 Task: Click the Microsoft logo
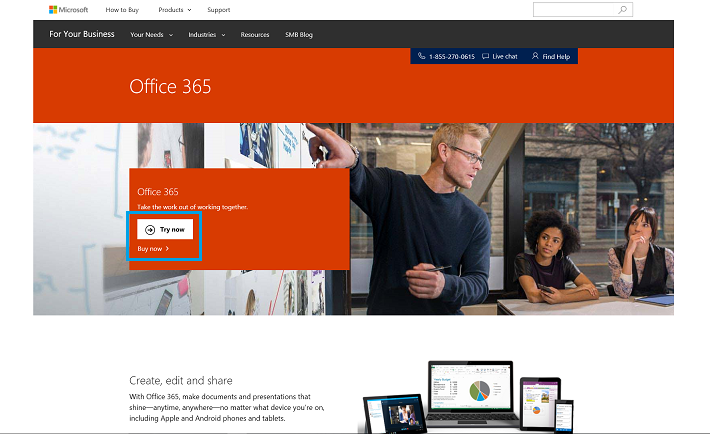tap(68, 9)
